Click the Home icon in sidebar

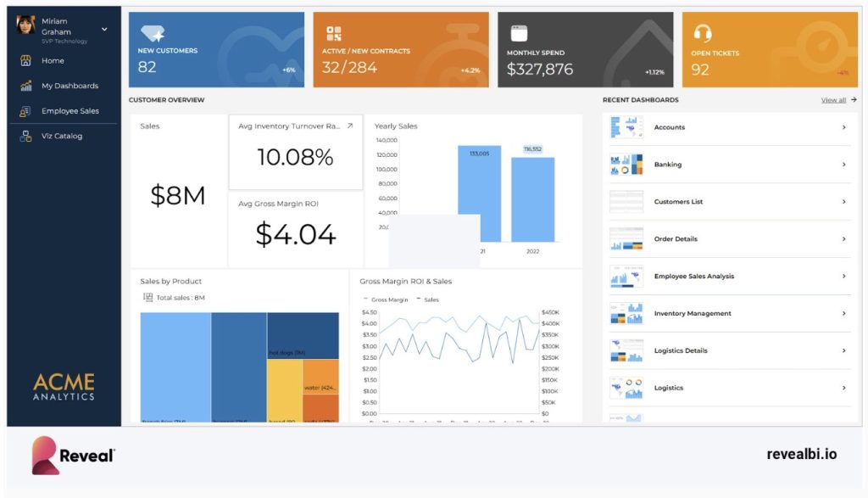pyautogui.click(x=25, y=61)
